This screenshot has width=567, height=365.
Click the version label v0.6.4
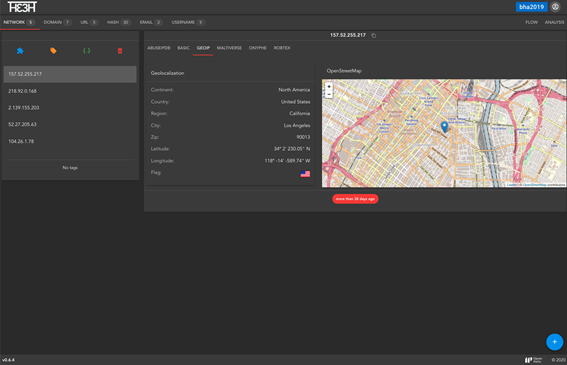[8, 360]
